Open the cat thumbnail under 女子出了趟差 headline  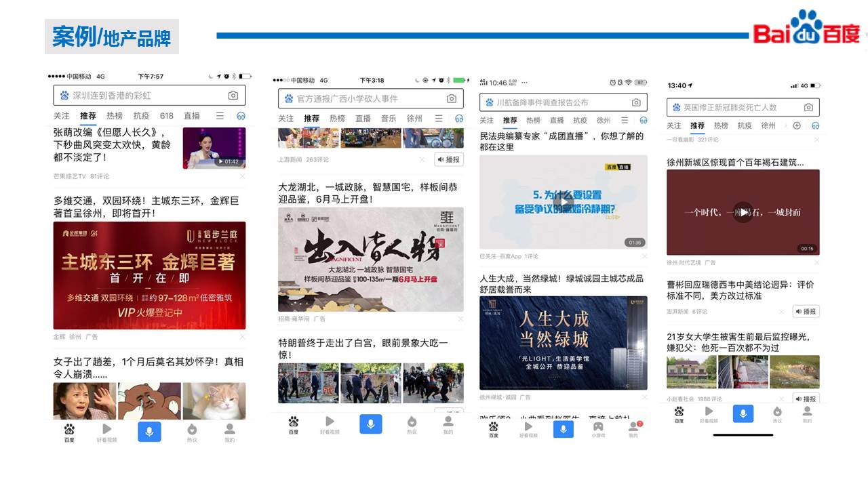pyautogui.click(x=214, y=401)
